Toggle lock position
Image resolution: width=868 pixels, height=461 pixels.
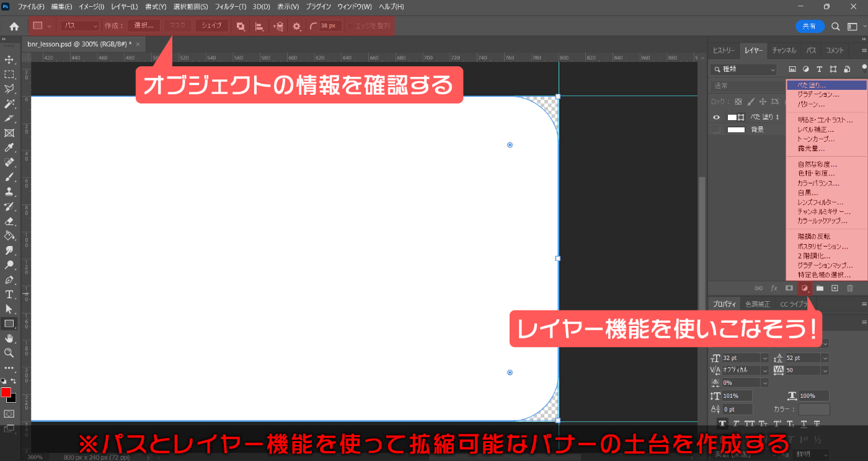point(764,102)
